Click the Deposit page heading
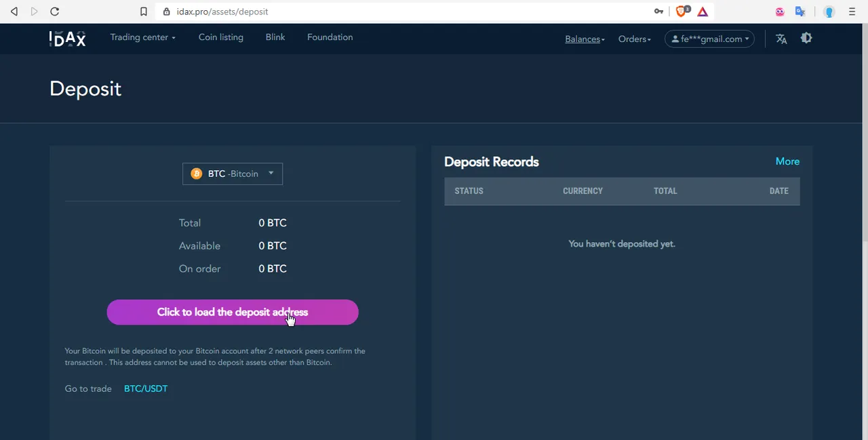The image size is (868, 440). click(x=85, y=89)
